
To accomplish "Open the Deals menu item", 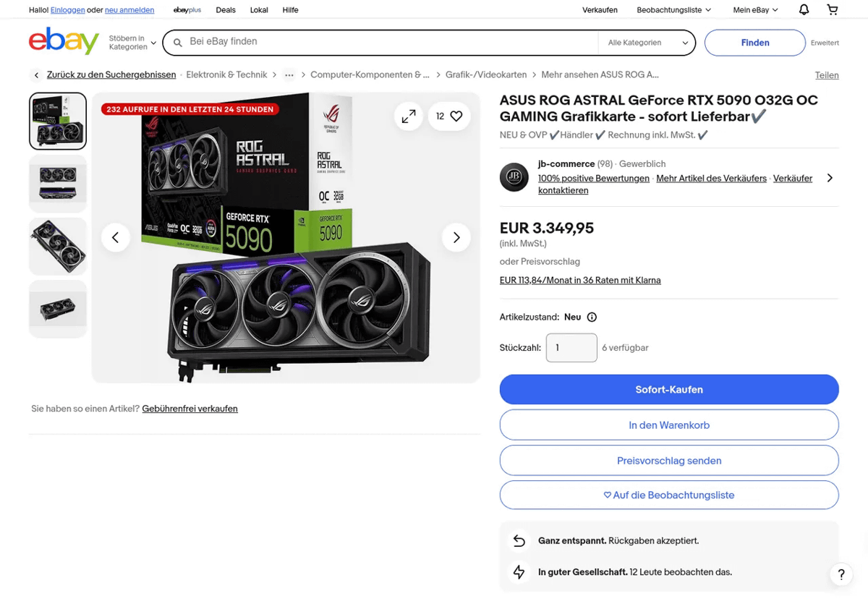I will (x=226, y=10).
